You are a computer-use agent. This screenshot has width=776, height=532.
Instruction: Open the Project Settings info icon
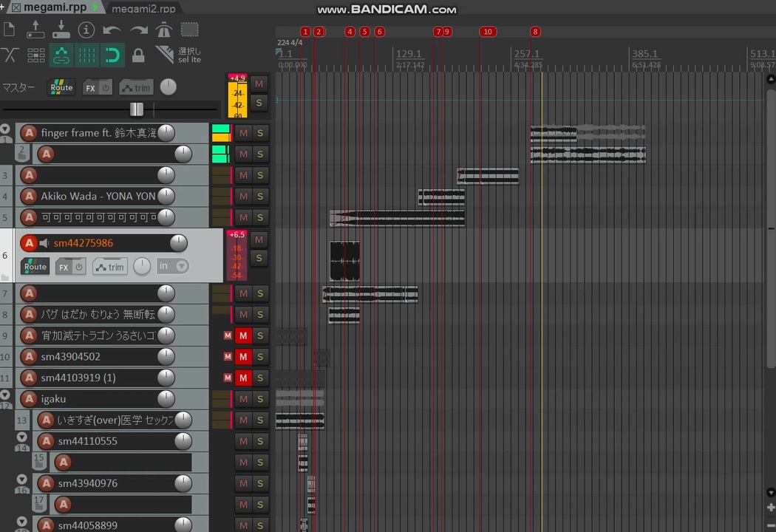pos(86,30)
